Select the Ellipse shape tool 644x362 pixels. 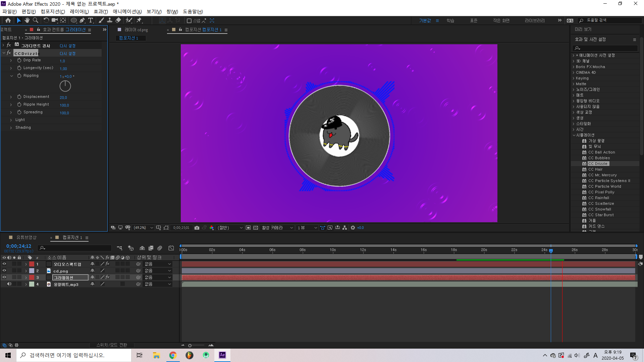(x=74, y=20)
